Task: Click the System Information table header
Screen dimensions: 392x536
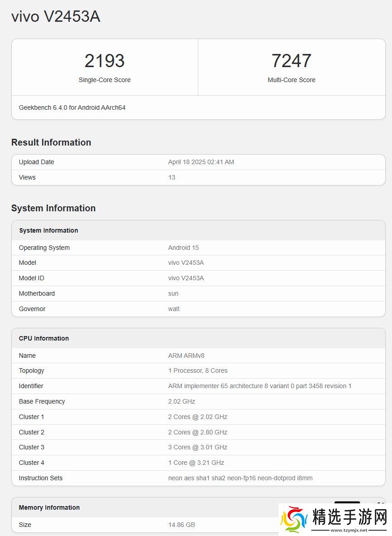Action: (x=49, y=230)
